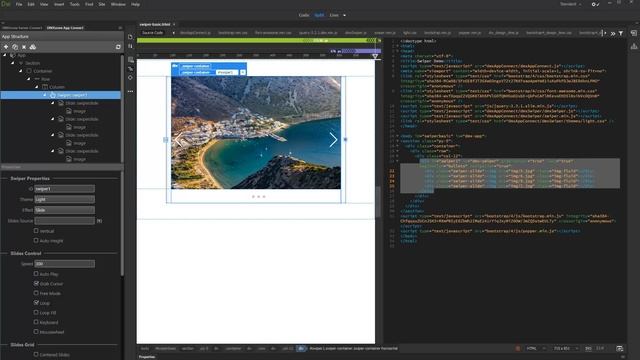This screenshot has width=640, height=360.
Task: Click the preview icon at the status bar's right end
Action: click(x=620, y=349)
